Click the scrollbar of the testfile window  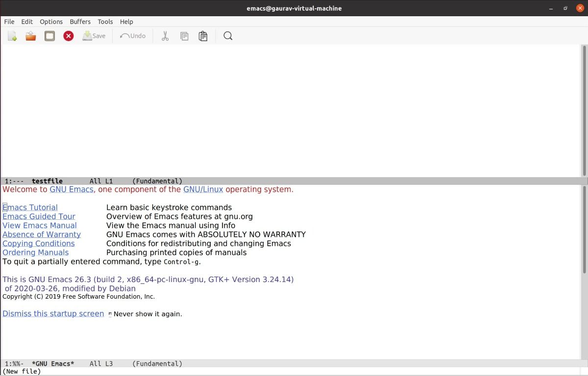click(584, 111)
